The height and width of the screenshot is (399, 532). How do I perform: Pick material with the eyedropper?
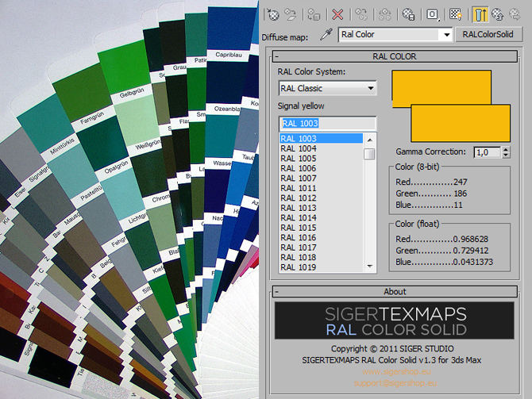(x=326, y=34)
